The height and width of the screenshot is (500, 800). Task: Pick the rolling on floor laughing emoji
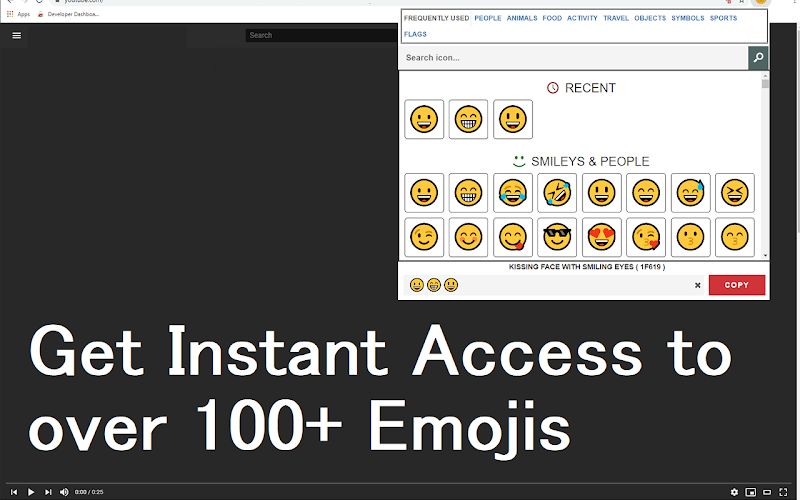(x=557, y=193)
